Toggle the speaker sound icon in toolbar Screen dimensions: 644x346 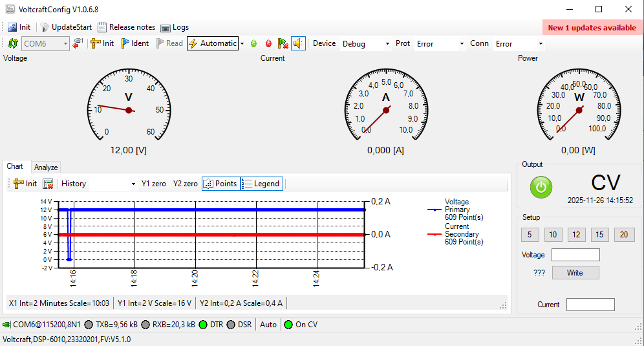click(298, 43)
